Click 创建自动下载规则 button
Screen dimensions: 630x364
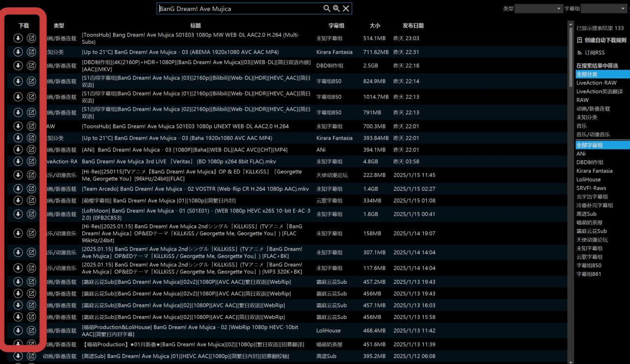(x=601, y=40)
